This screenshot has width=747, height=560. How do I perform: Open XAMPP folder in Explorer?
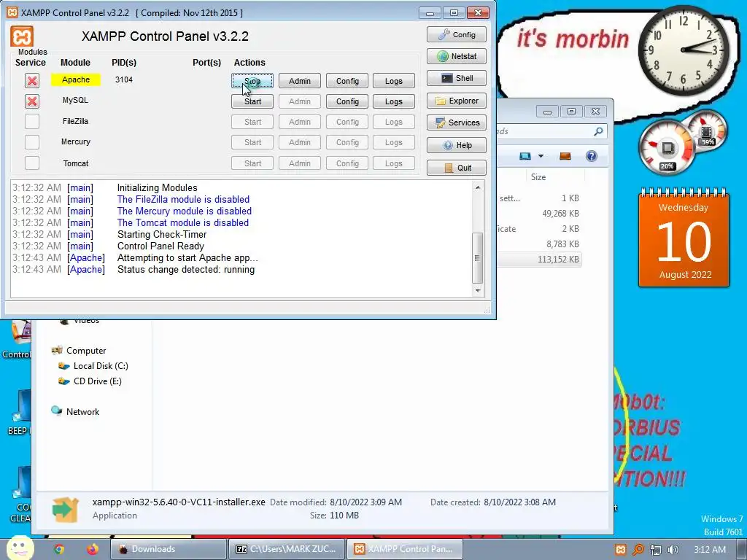(x=457, y=101)
